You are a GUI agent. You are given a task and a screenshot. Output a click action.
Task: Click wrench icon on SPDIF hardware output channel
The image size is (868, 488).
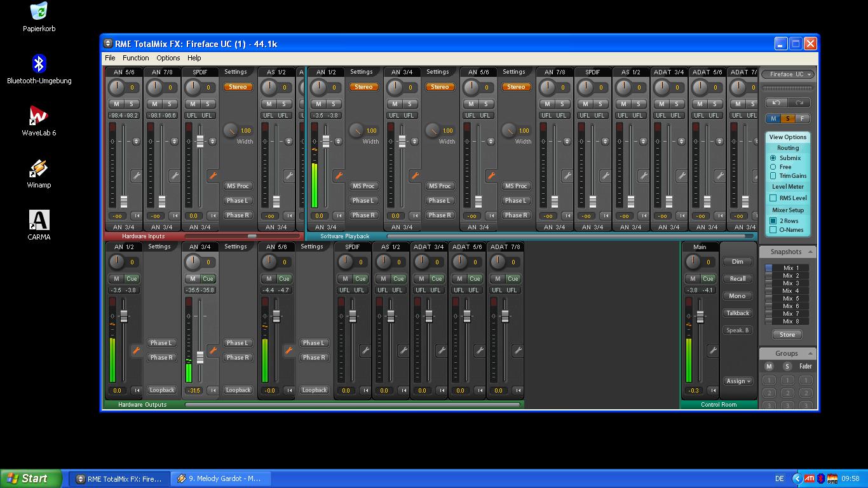365,351
